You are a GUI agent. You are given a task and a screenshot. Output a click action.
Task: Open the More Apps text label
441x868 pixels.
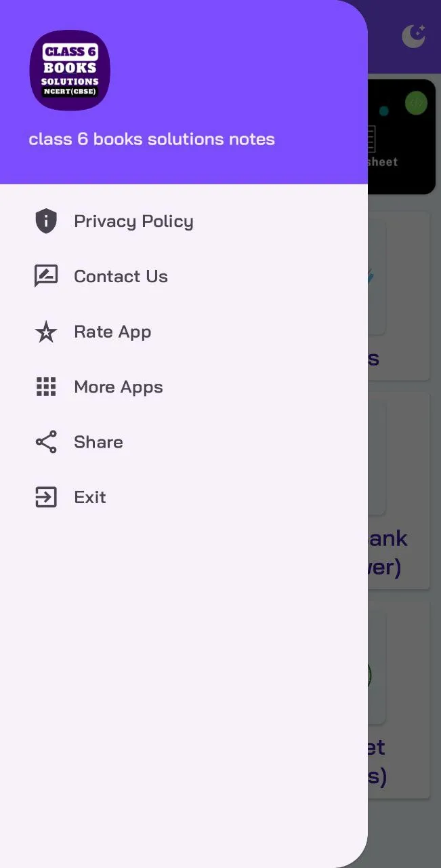click(119, 387)
